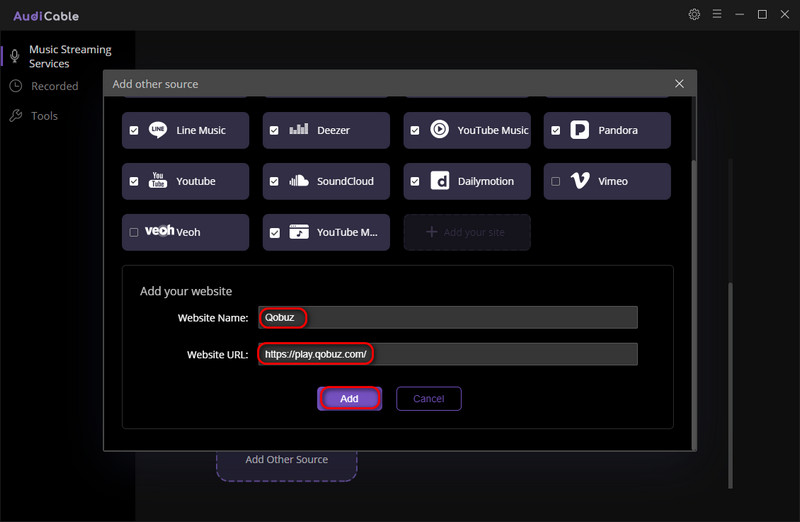Click the microphone icon in sidebar
The width and height of the screenshot is (800, 522).
pyautogui.click(x=15, y=56)
